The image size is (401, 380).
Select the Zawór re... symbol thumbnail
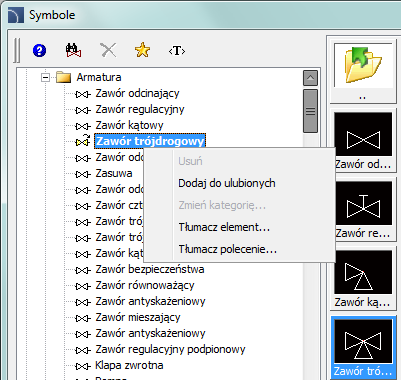click(x=363, y=210)
